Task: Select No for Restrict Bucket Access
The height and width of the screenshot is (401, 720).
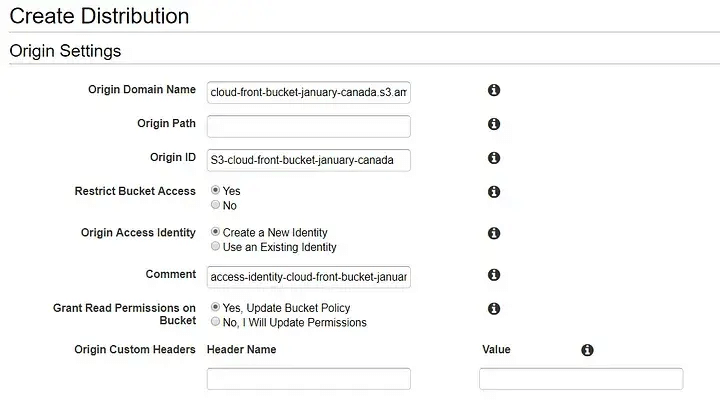Action: pos(216,205)
